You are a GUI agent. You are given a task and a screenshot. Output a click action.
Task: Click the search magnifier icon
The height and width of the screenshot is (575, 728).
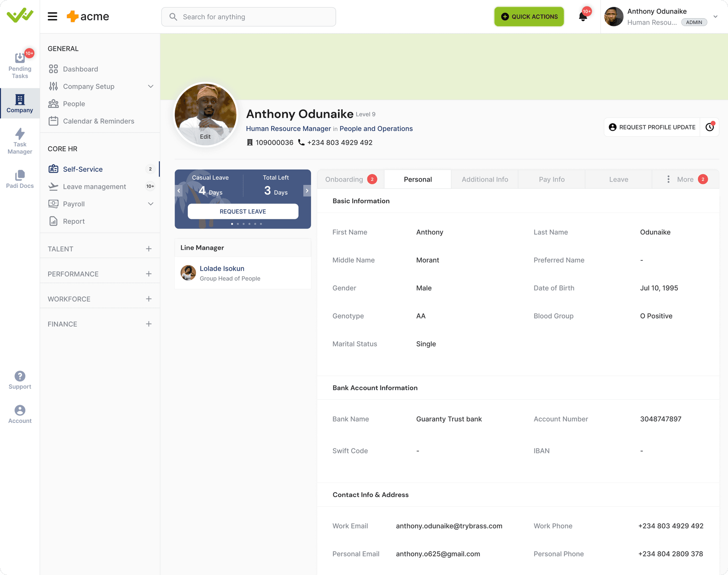pos(173,17)
